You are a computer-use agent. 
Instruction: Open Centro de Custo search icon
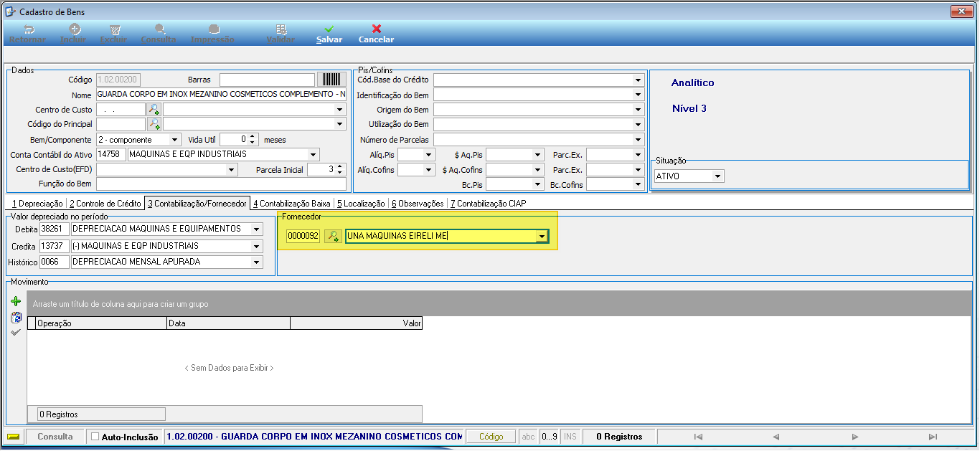pyautogui.click(x=154, y=110)
